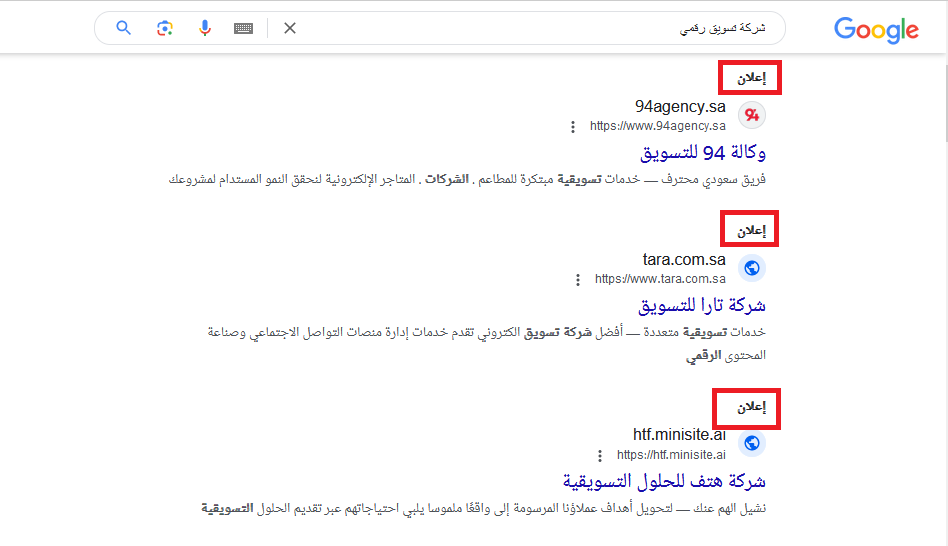The image size is (948, 546).
Task: Click the tara.com.sa globe favicon
Action: [x=752, y=268]
